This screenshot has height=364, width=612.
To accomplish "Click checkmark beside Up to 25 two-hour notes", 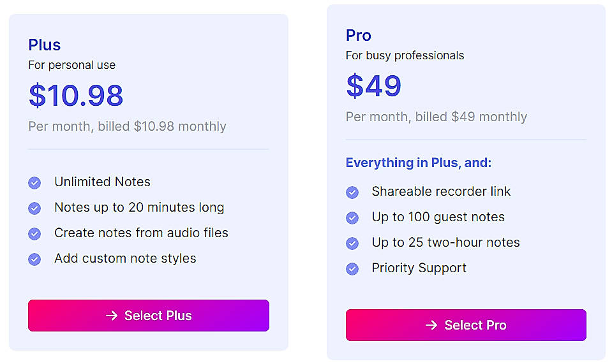I will 352,244.
